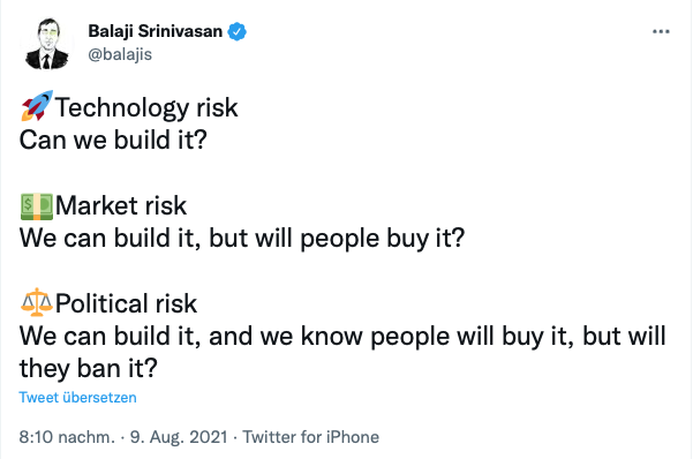Image resolution: width=693 pixels, height=459 pixels.
Task: Click the balance scale emoji
Action: [36, 302]
